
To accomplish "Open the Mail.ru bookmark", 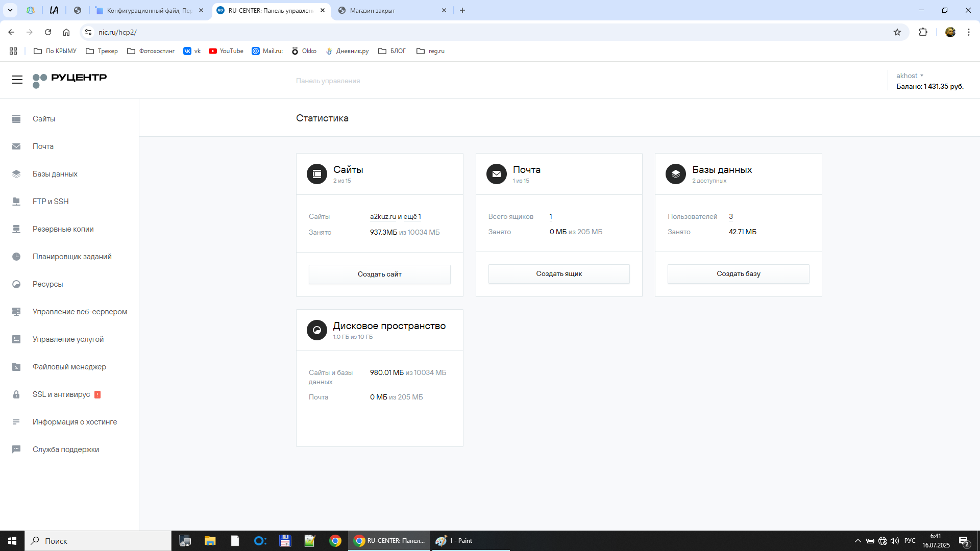I will point(267,51).
